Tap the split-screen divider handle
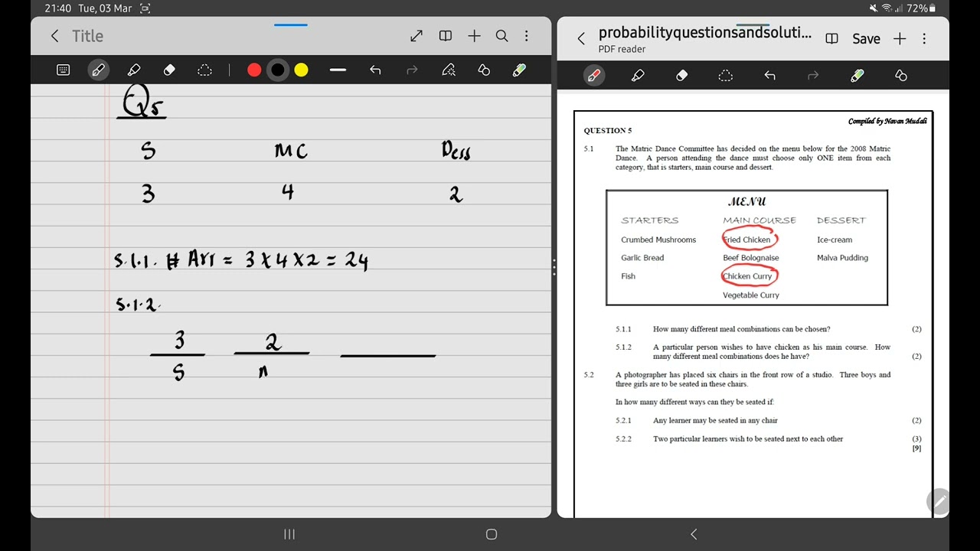The width and height of the screenshot is (980, 551). pyautogui.click(x=554, y=267)
